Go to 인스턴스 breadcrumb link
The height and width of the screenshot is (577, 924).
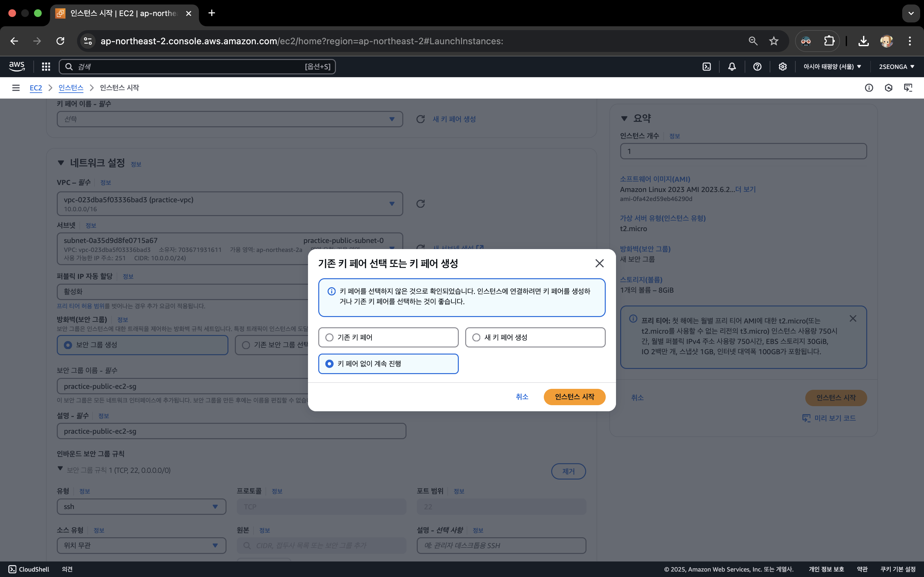tap(71, 88)
